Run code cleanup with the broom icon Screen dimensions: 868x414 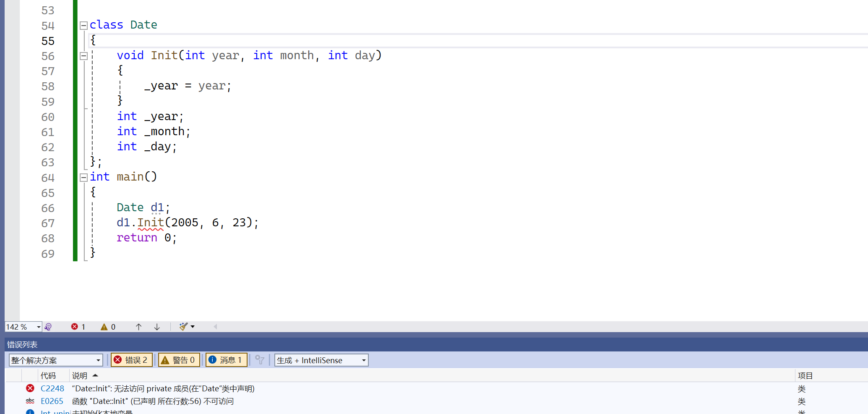tap(183, 327)
